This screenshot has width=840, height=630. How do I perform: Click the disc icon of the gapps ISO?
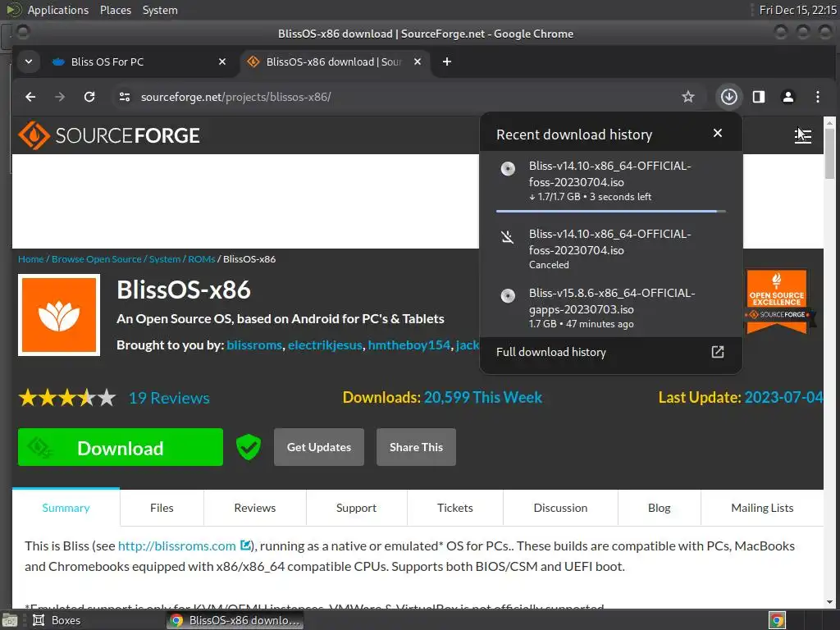[x=508, y=295]
